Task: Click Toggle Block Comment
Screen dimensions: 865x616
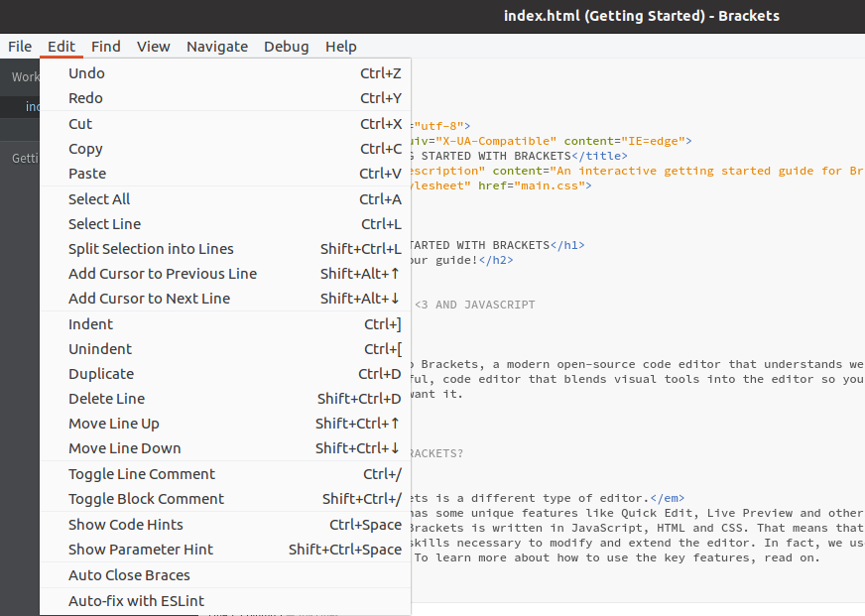Action: (x=225, y=499)
